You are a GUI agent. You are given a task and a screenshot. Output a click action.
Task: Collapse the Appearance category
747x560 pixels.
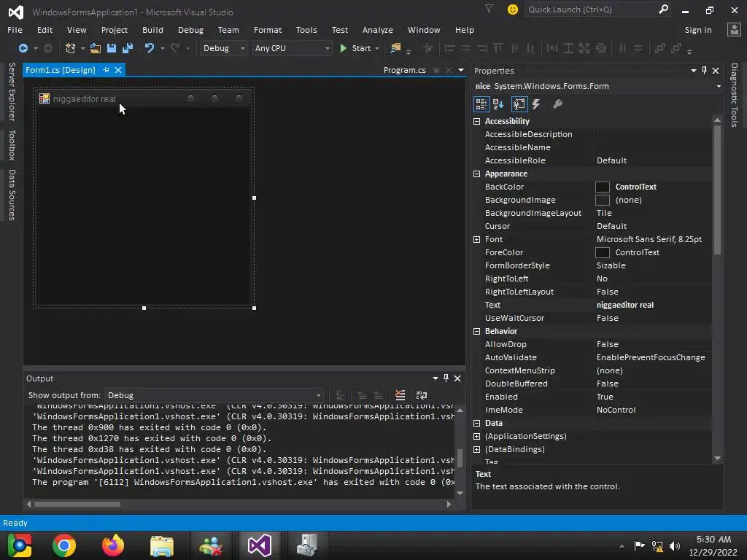tap(476, 174)
